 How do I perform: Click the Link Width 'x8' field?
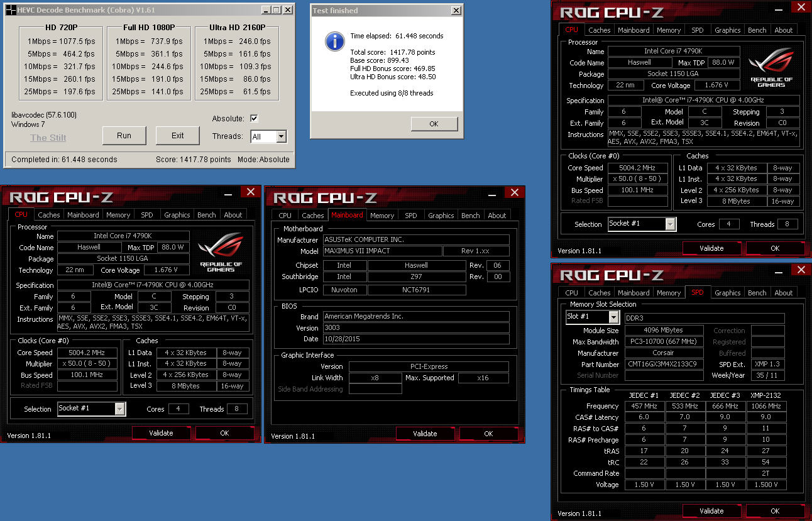point(375,378)
